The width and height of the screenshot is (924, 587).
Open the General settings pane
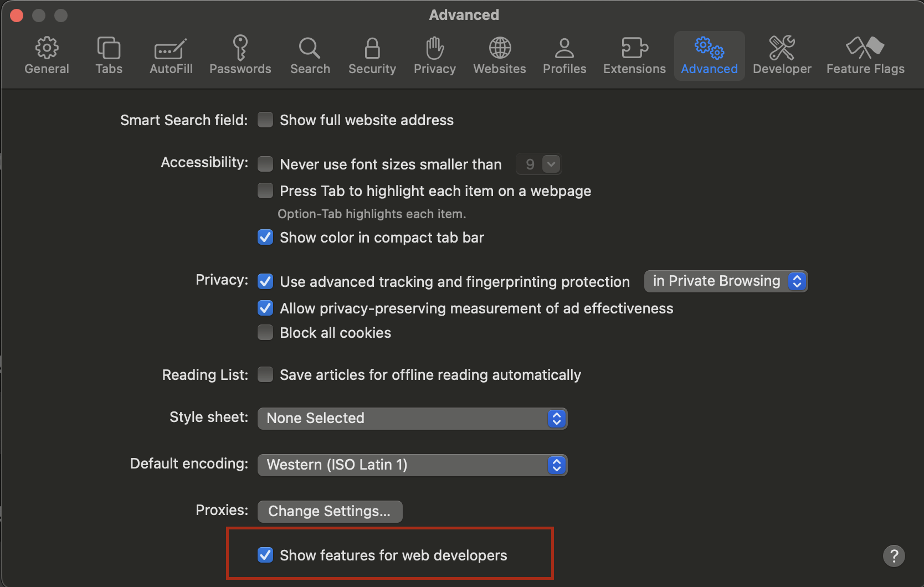click(x=47, y=55)
